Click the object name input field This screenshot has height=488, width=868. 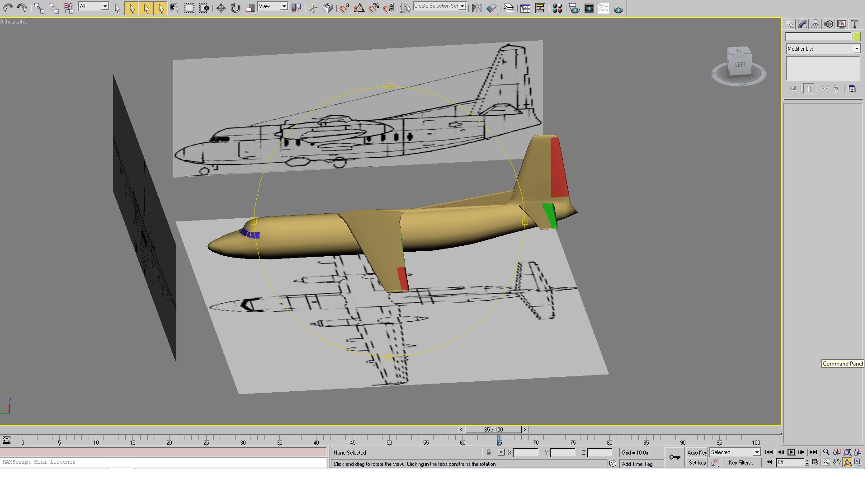(x=818, y=37)
